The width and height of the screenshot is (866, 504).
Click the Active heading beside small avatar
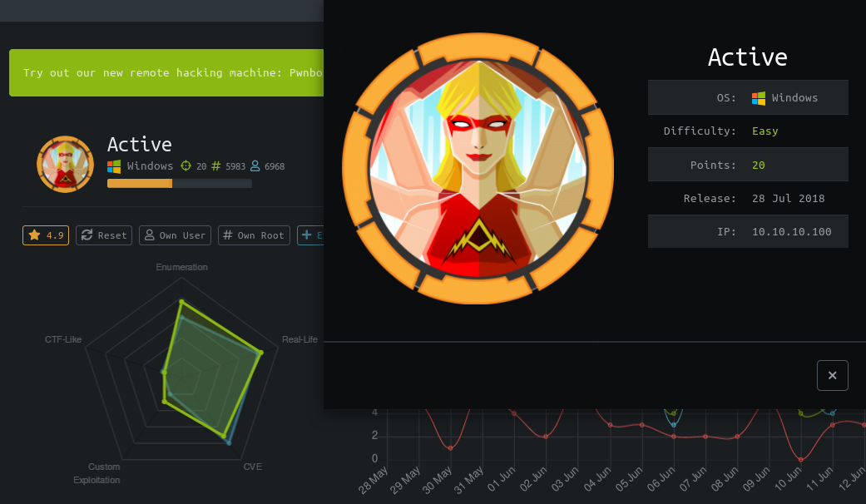point(139,145)
